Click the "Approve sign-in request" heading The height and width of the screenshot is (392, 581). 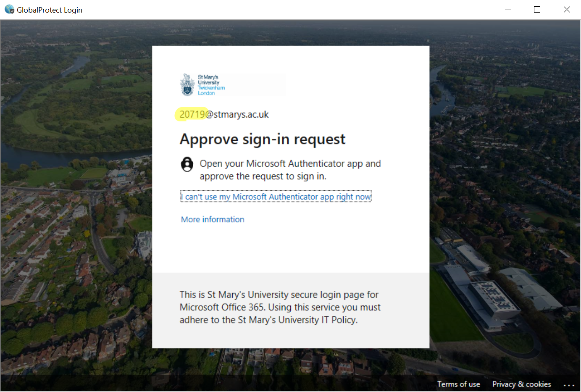pos(263,139)
